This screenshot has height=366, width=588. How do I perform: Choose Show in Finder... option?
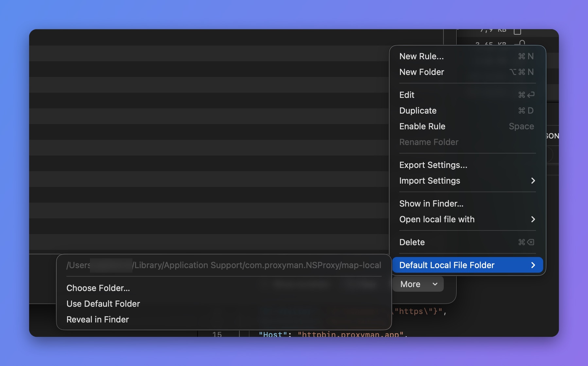point(467,204)
